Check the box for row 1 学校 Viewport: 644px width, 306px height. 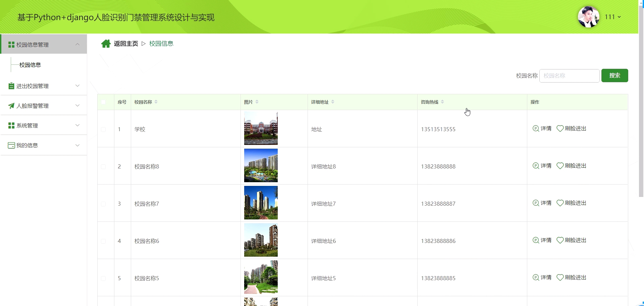[x=103, y=130]
